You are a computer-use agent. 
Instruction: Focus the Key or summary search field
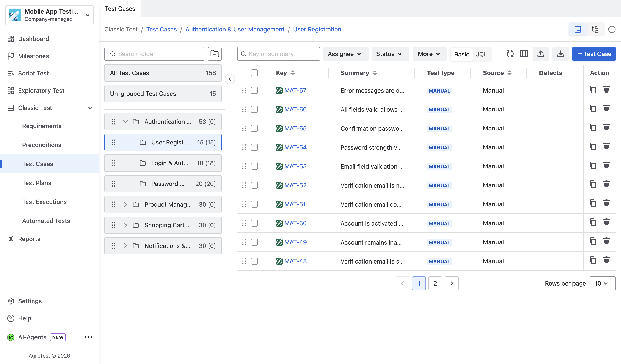(278, 54)
